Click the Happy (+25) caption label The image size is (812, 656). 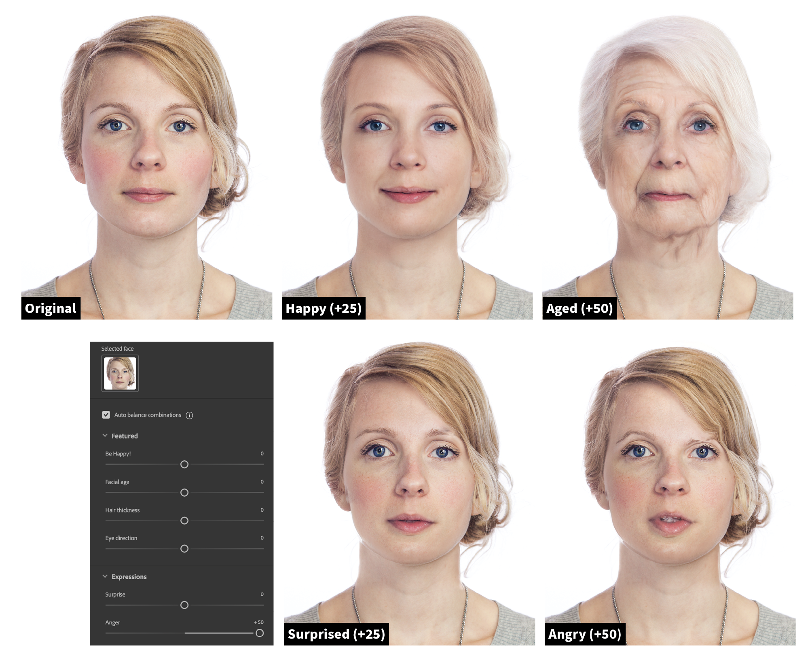click(x=324, y=309)
